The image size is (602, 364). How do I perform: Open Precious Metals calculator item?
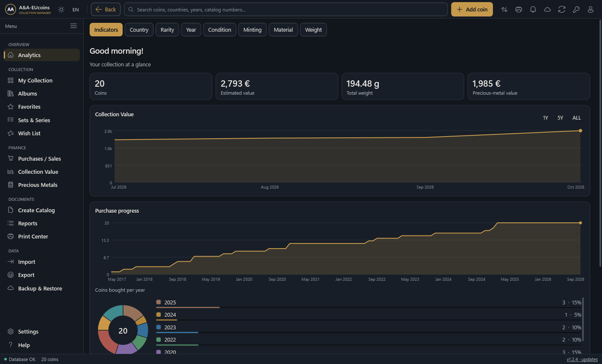(x=41, y=185)
